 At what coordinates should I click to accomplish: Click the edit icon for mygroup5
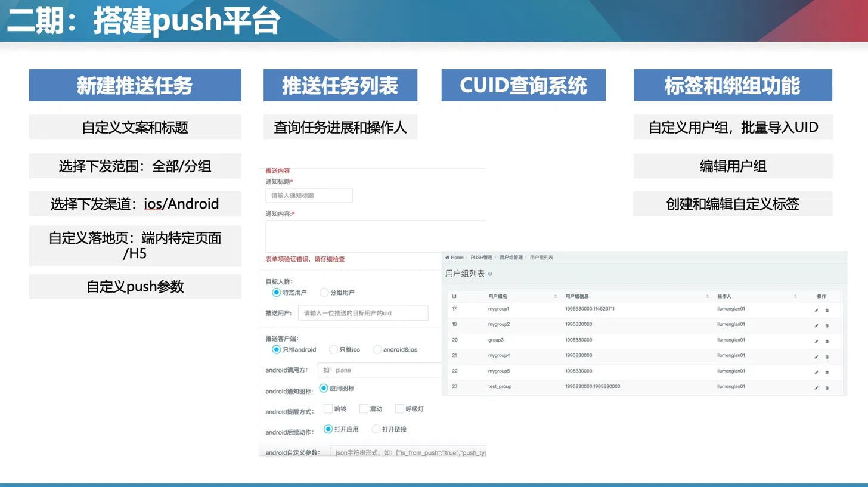click(816, 372)
